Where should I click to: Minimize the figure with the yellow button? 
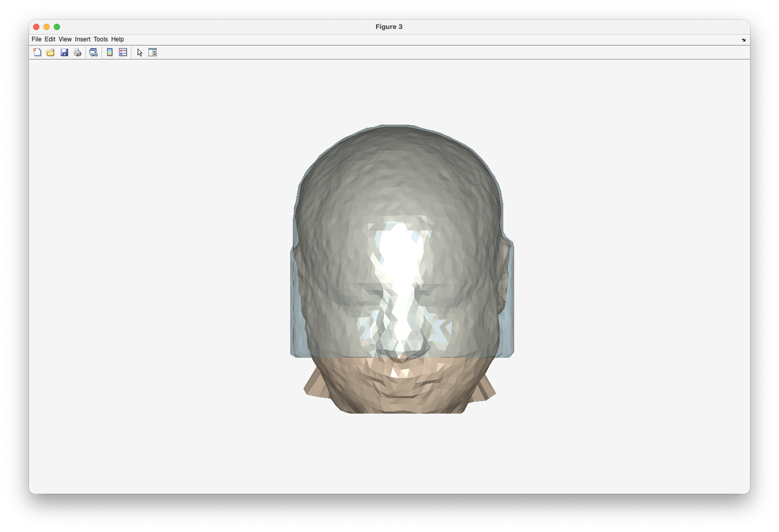point(47,27)
